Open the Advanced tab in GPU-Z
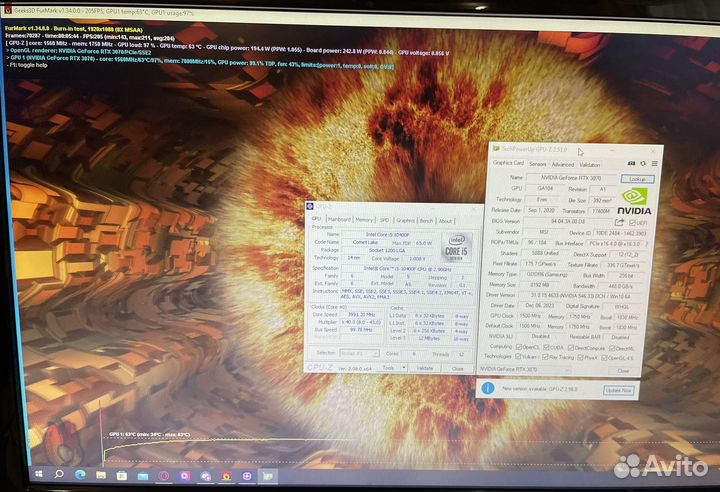Screen dimensions: 720x492 point(562,164)
